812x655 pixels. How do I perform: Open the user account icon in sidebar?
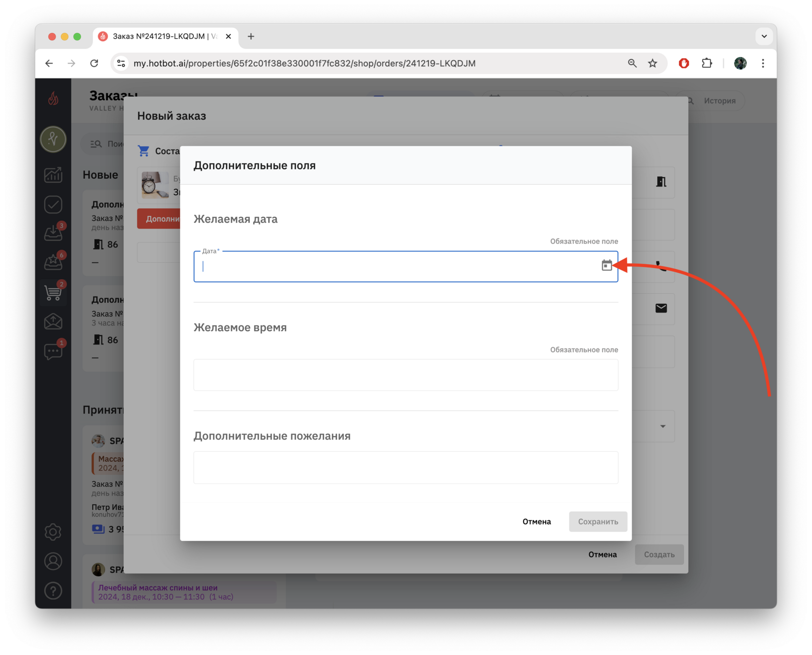[53, 561]
